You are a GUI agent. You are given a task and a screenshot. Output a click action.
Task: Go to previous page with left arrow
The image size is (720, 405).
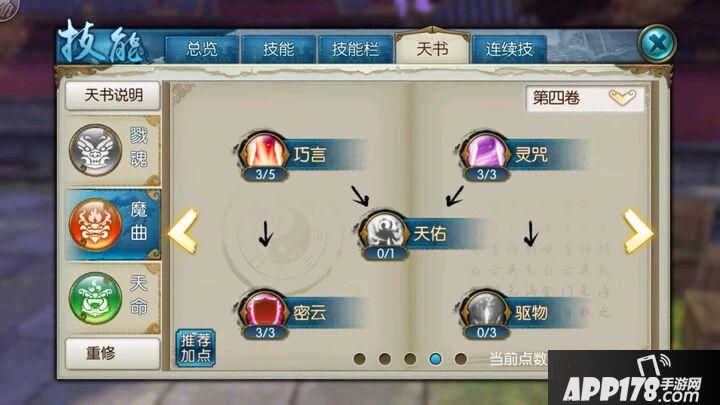pyautogui.click(x=183, y=231)
